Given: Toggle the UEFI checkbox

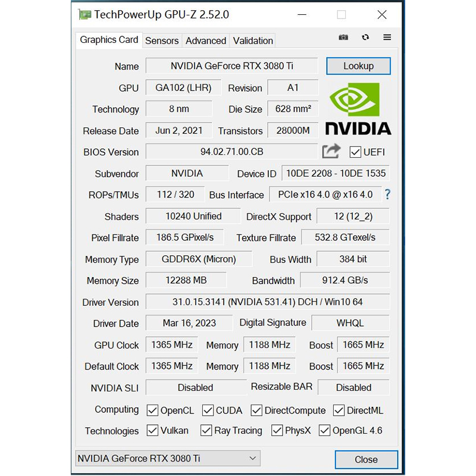Looking at the screenshot, I should pos(355,152).
